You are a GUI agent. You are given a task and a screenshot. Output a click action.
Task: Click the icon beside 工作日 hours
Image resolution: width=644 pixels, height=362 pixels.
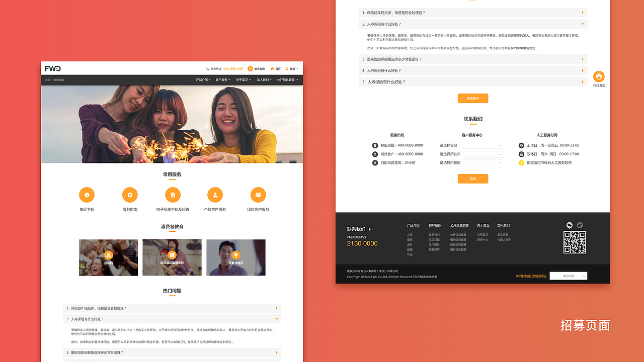click(x=521, y=145)
